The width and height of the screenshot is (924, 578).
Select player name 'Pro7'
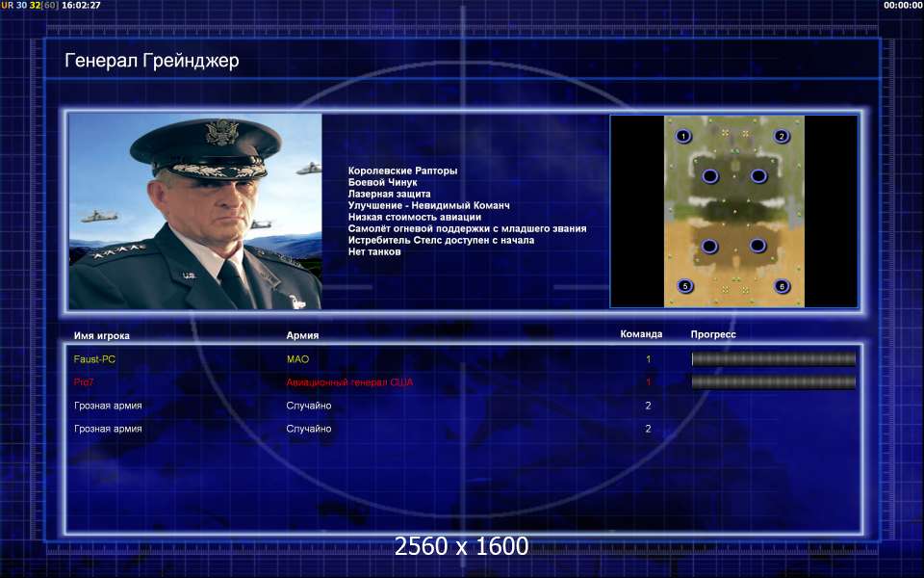pyautogui.click(x=84, y=382)
